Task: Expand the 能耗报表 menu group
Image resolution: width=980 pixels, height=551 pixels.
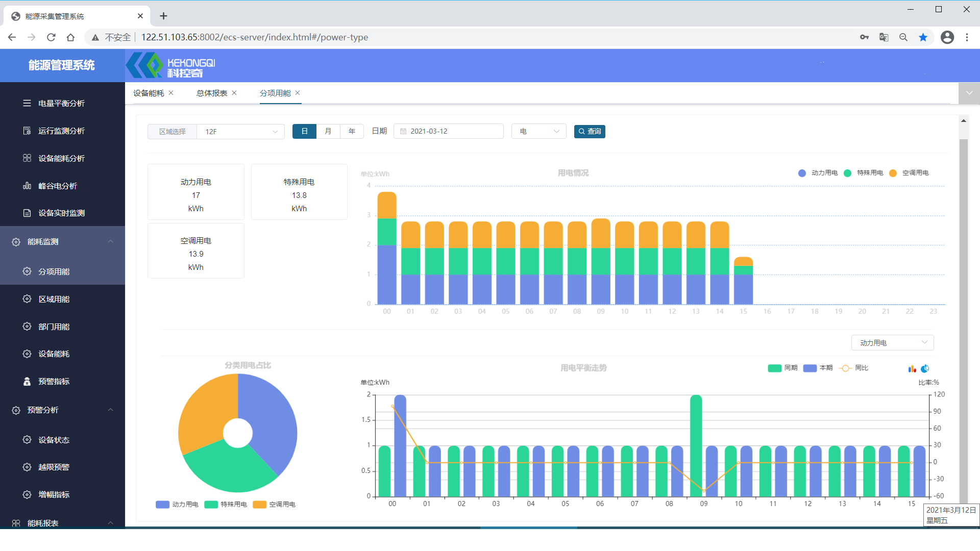Action: pyautogui.click(x=62, y=523)
